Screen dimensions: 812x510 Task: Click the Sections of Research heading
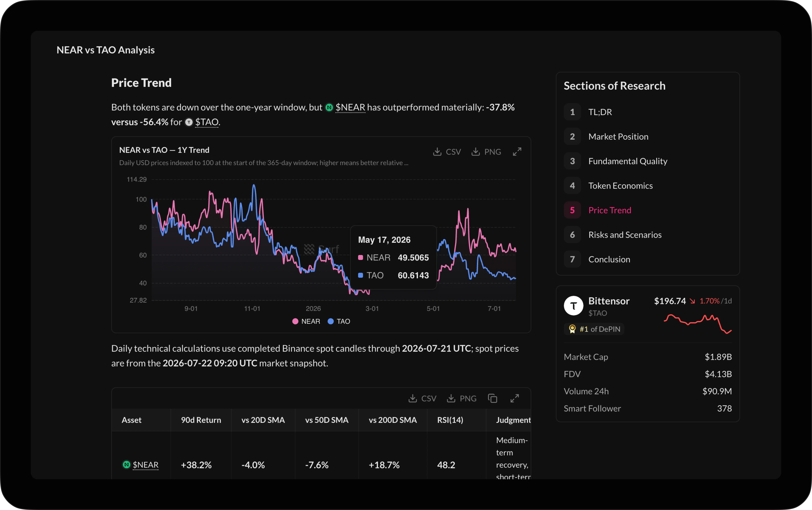click(x=614, y=86)
